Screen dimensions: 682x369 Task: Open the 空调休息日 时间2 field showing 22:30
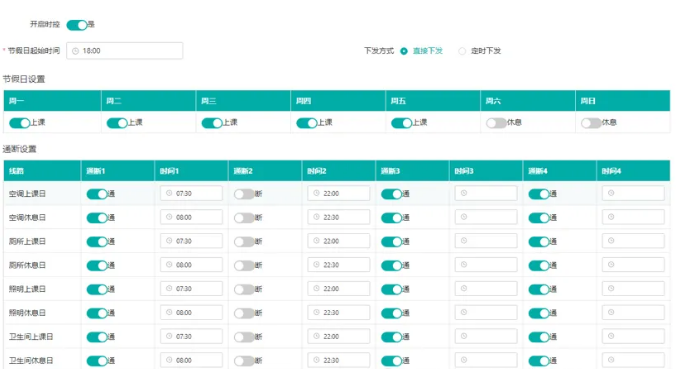[x=339, y=217]
